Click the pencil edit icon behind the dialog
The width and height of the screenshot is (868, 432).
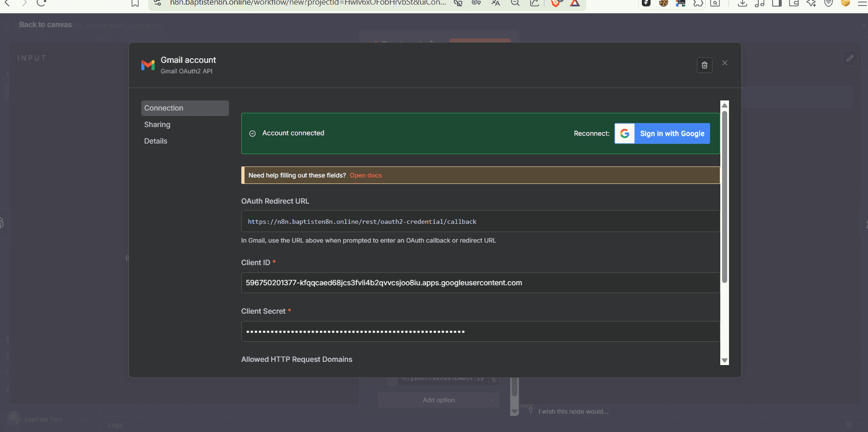(850, 58)
